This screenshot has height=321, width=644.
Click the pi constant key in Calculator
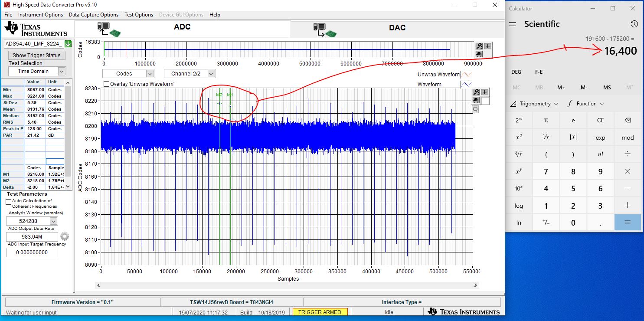pyautogui.click(x=546, y=120)
